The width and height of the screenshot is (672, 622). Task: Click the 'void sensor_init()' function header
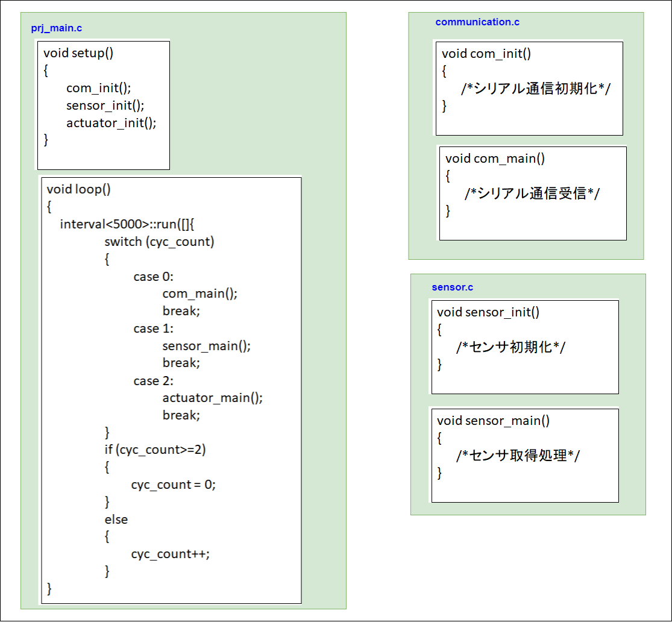pyautogui.click(x=488, y=312)
